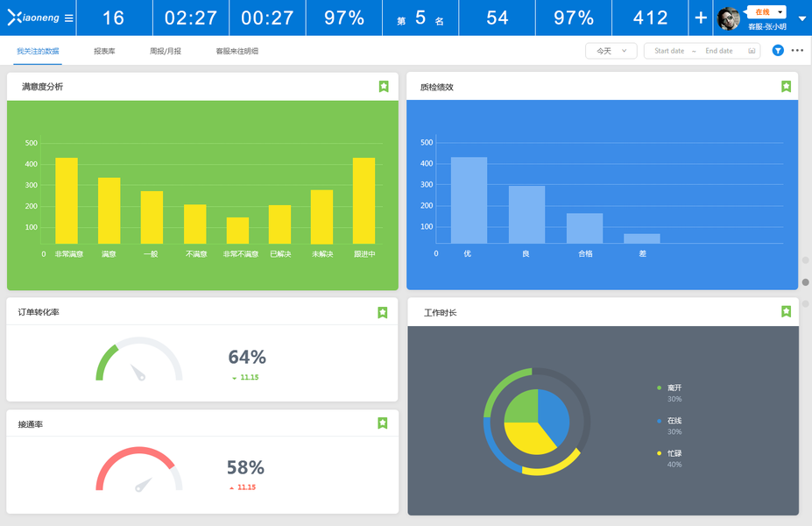This screenshot has height=526, width=812.
Task: Click the 客服-张小明 agent name
Action: click(x=767, y=26)
